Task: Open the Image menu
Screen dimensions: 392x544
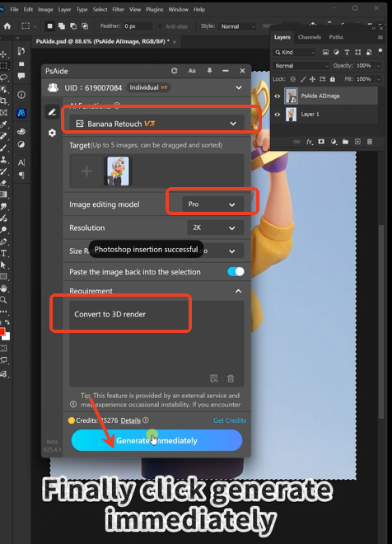Action: tap(45, 9)
